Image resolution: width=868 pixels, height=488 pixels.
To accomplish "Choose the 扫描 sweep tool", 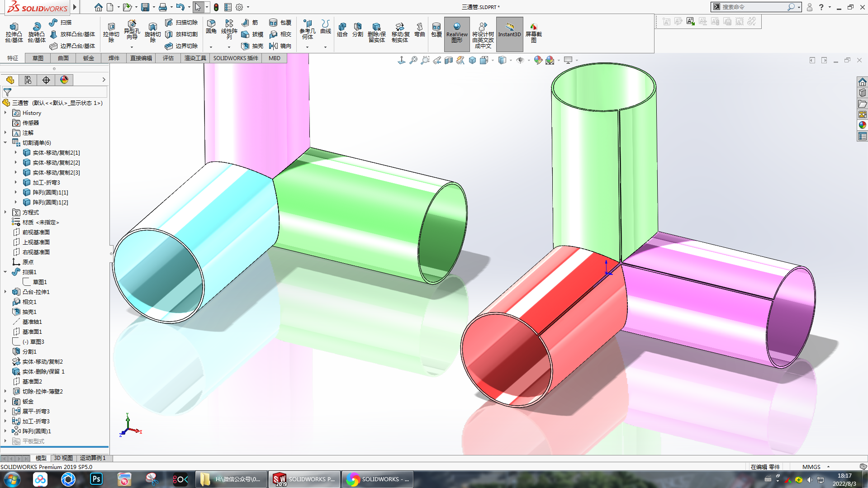I will click(60, 22).
